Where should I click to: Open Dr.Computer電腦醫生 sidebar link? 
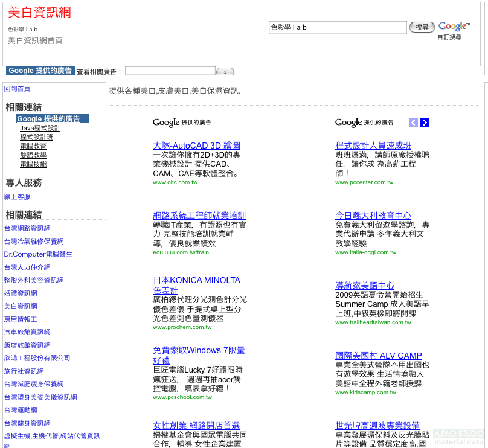coord(38,254)
